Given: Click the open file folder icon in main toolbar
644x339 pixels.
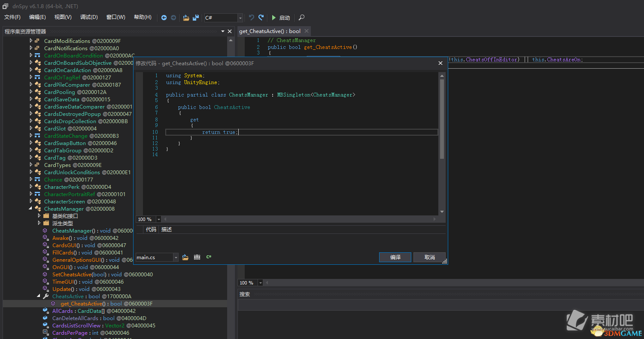Looking at the screenshot, I should [186, 18].
